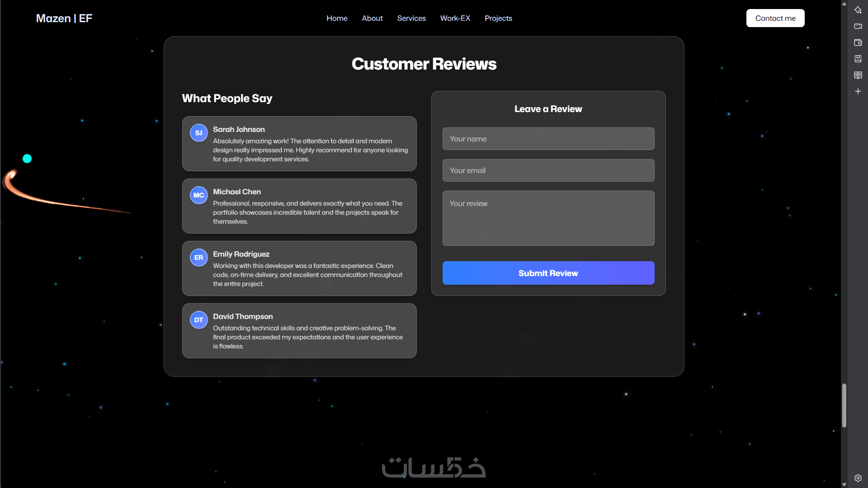This screenshot has height=488, width=868.
Task: Click into the Your email field
Action: (548, 170)
